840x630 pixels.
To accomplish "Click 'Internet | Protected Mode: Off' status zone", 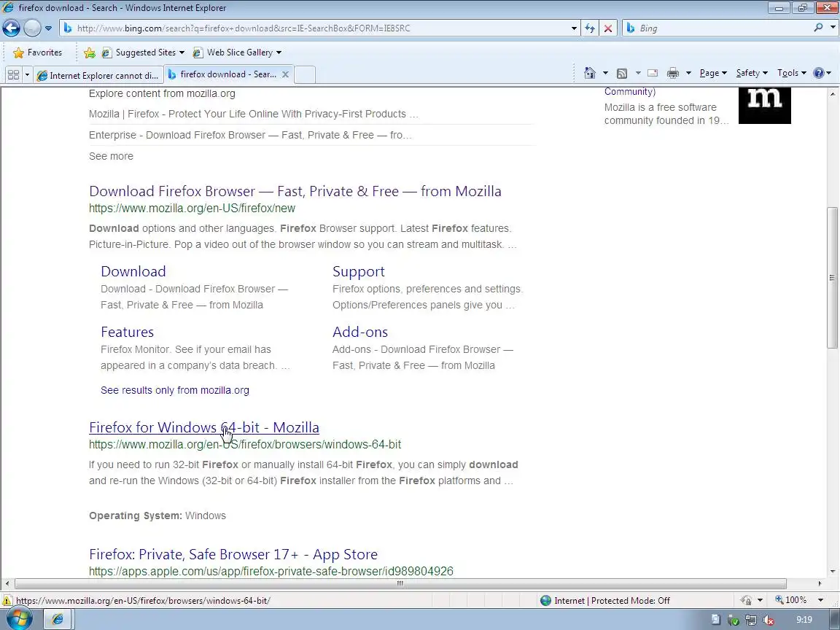I will (x=605, y=601).
